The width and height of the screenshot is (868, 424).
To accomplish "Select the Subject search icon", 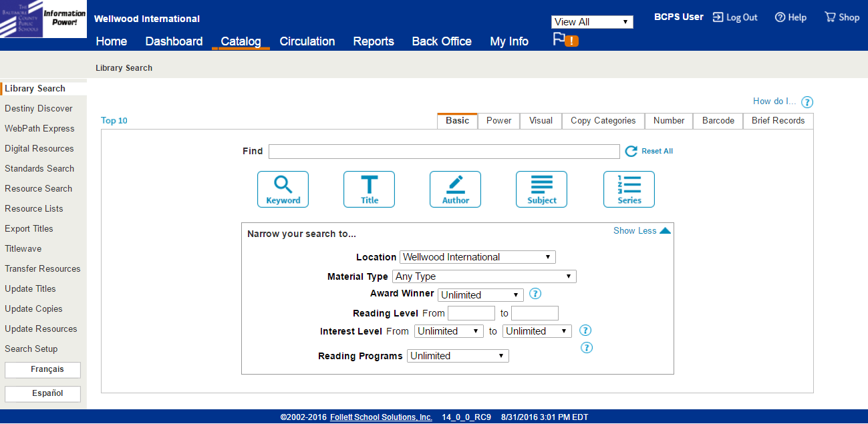I will tap(541, 189).
